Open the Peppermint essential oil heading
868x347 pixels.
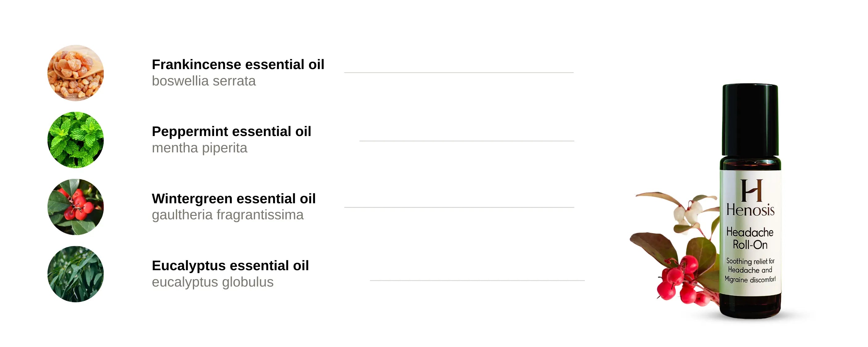click(231, 131)
